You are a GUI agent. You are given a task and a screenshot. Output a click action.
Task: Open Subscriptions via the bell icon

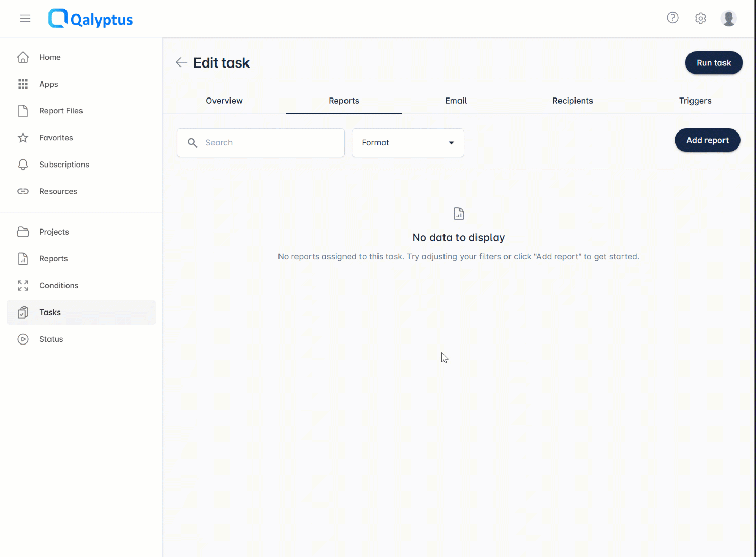[23, 164]
